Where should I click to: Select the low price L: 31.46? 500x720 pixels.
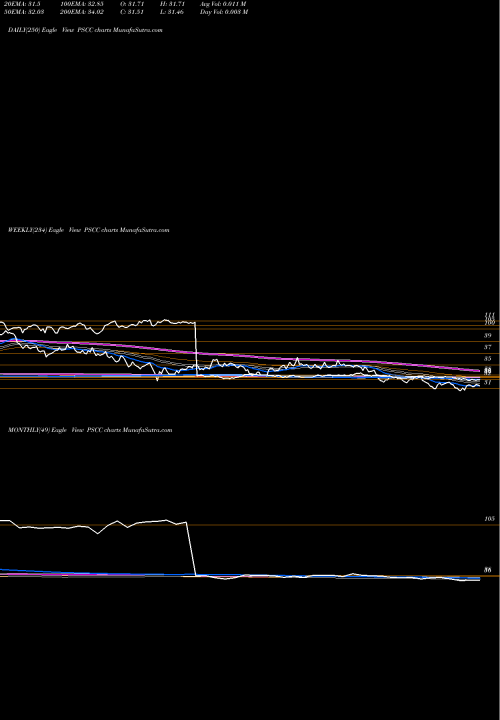click(x=172, y=12)
